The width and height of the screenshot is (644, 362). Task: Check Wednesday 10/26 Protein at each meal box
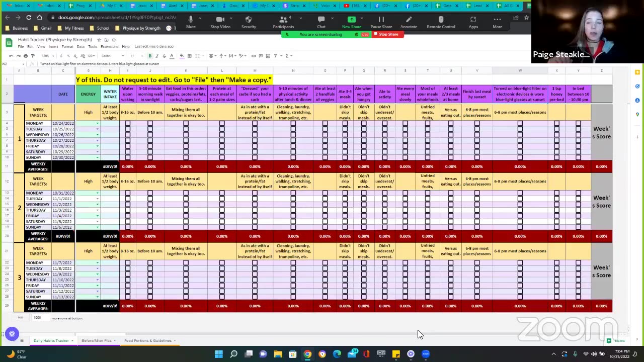point(222,135)
